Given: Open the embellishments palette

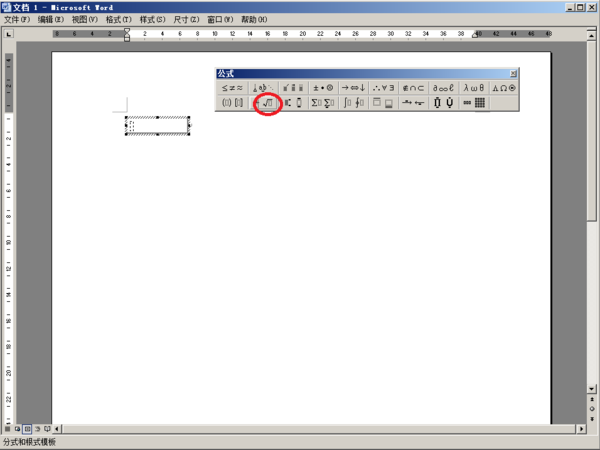Looking at the screenshot, I should pyautogui.click(x=293, y=88).
